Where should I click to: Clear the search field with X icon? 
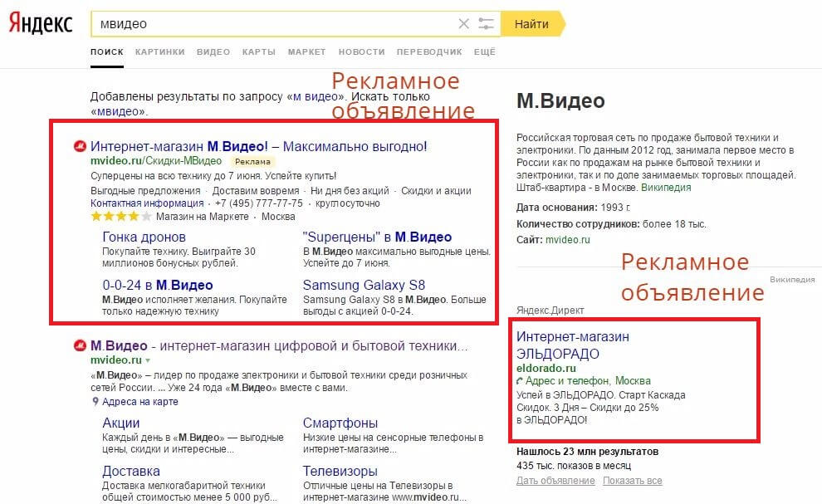[463, 23]
